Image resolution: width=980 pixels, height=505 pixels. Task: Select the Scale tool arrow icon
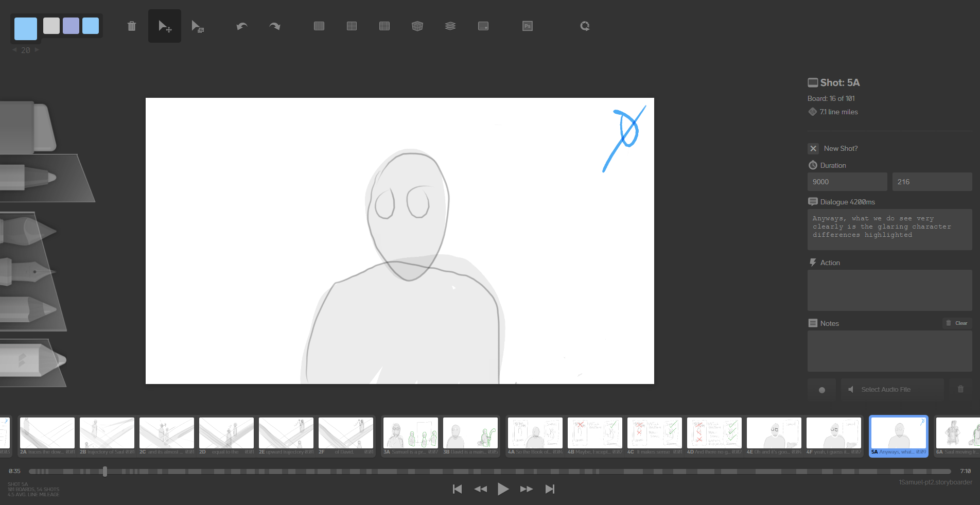coord(198,26)
